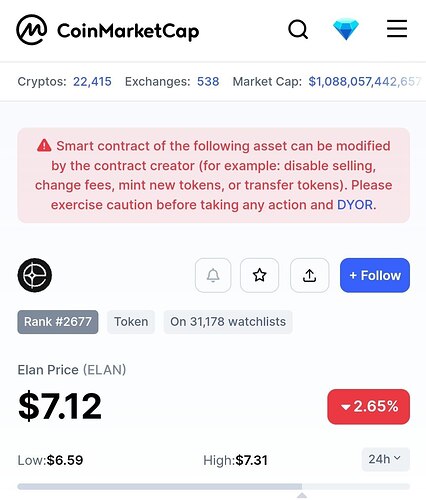View global Market Cap value link
This screenshot has height=500, width=426.
(365, 81)
